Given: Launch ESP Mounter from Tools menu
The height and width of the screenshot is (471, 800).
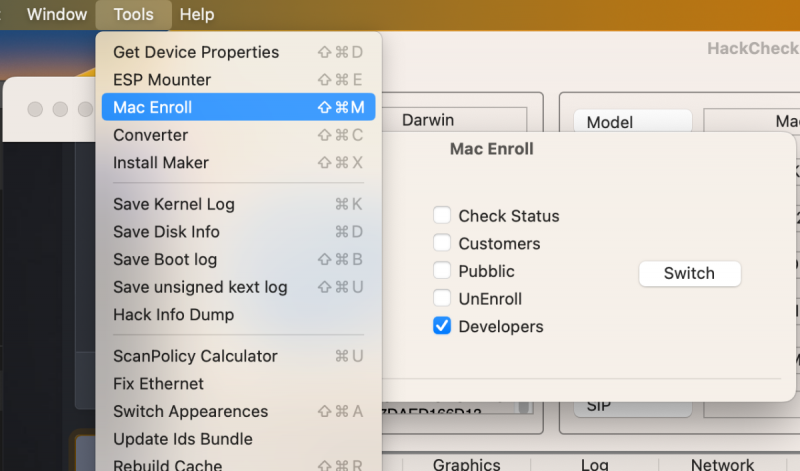Looking at the screenshot, I should (x=162, y=80).
